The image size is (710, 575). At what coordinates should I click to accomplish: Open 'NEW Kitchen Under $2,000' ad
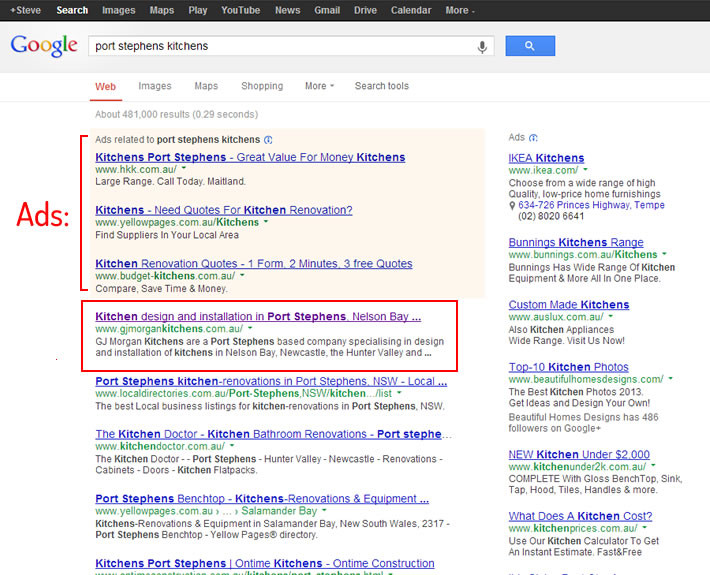[579, 454]
